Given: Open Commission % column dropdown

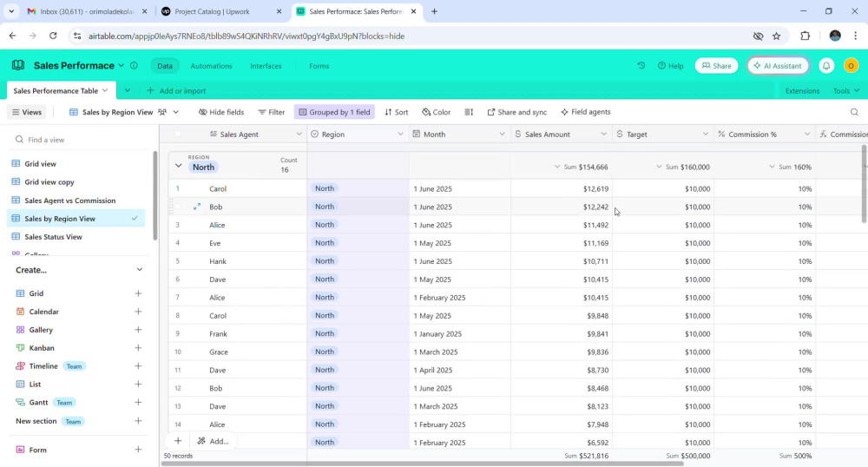Looking at the screenshot, I should coord(807,134).
